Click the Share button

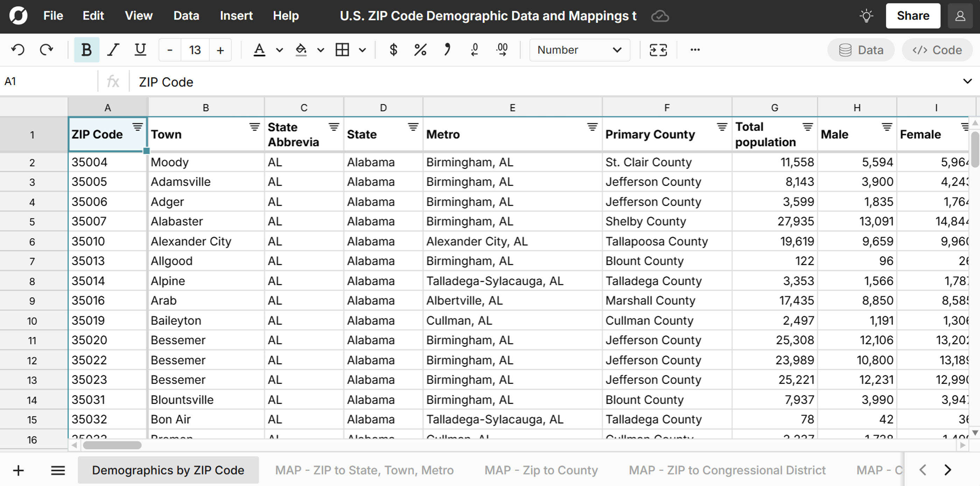[913, 16]
